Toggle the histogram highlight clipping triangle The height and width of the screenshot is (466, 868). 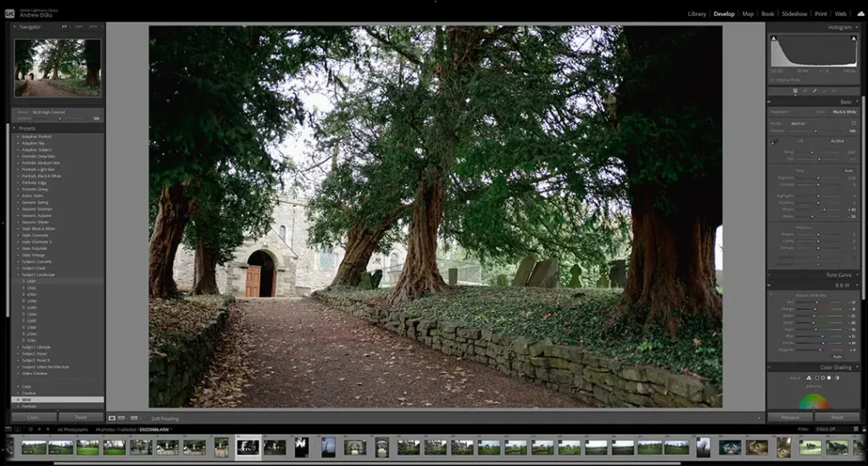[x=853, y=38]
